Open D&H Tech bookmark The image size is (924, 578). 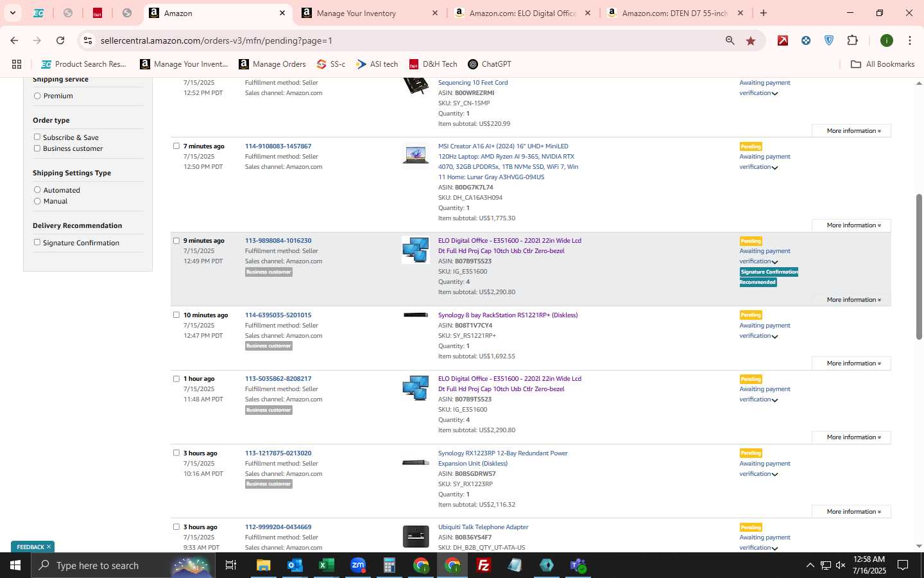click(434, 64)
